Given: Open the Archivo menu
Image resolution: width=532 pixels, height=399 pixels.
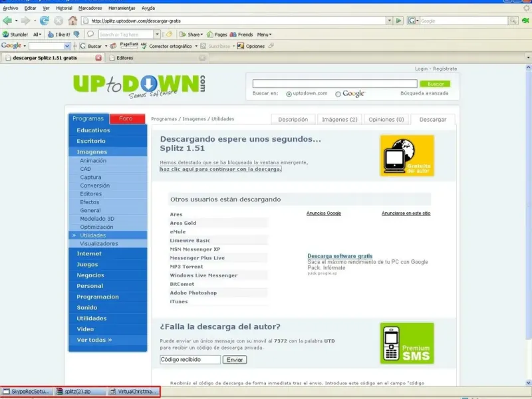Looking at the screenshot, I should coord(10,8).
